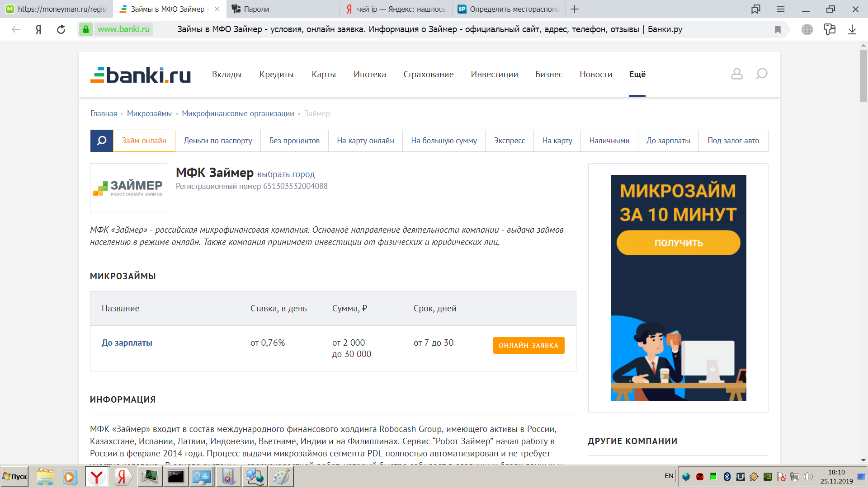The image size is (868, 488).
Task: Open browser downloads arrow icon
Action: point(852,29)
